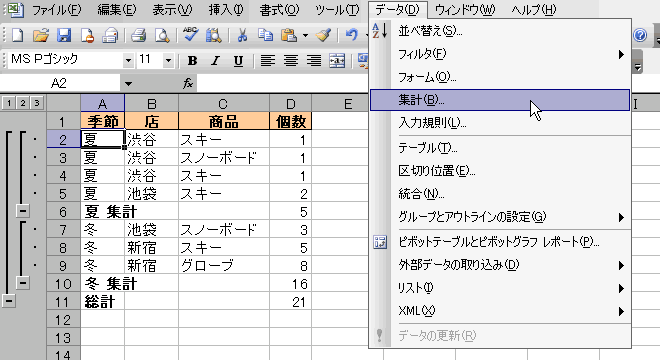
Task: Click the Save floppy disk icon
Action: (x=64, y=35)
